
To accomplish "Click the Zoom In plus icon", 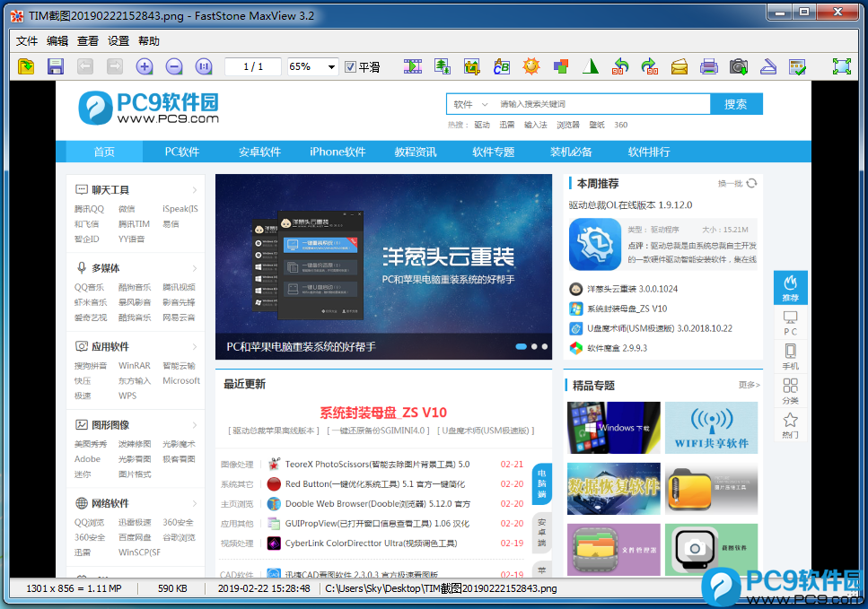I will coord(145,67).
